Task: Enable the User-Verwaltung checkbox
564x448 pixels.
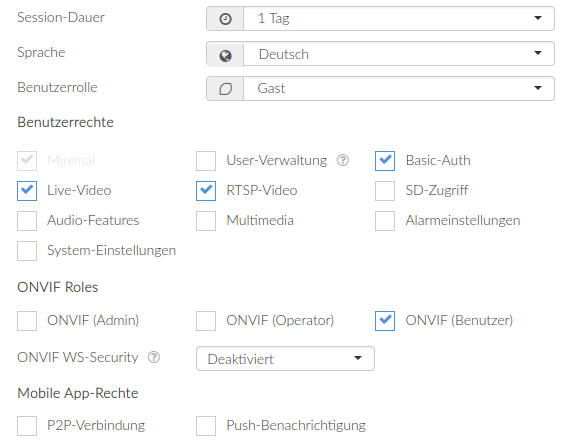Action: 206,161
